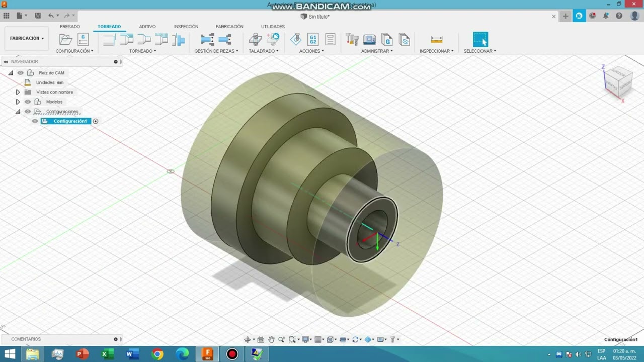Switch to the INSPECCIÓN tab

[x=186, y=27]
